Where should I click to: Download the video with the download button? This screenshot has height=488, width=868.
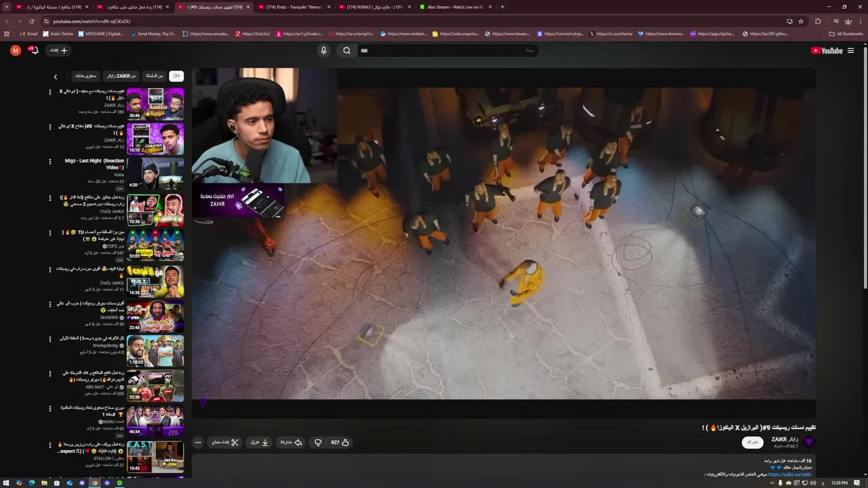tap(260, 443)
